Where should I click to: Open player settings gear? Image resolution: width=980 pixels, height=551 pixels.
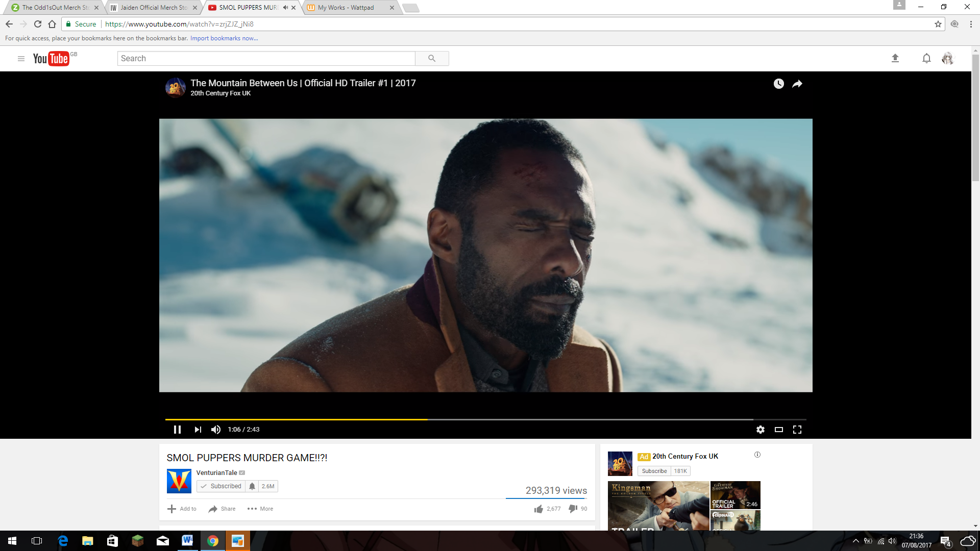761,430
